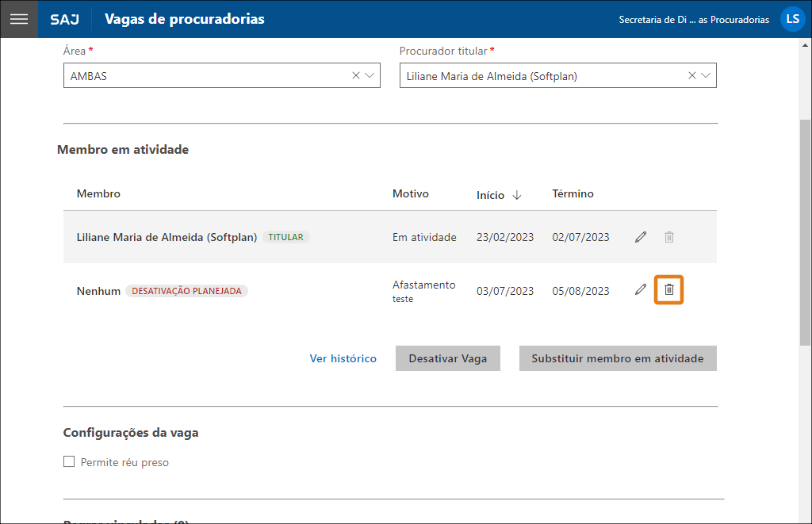
Task: Delete the Nenhum planned deactivation row
Action: coord(669,290)
